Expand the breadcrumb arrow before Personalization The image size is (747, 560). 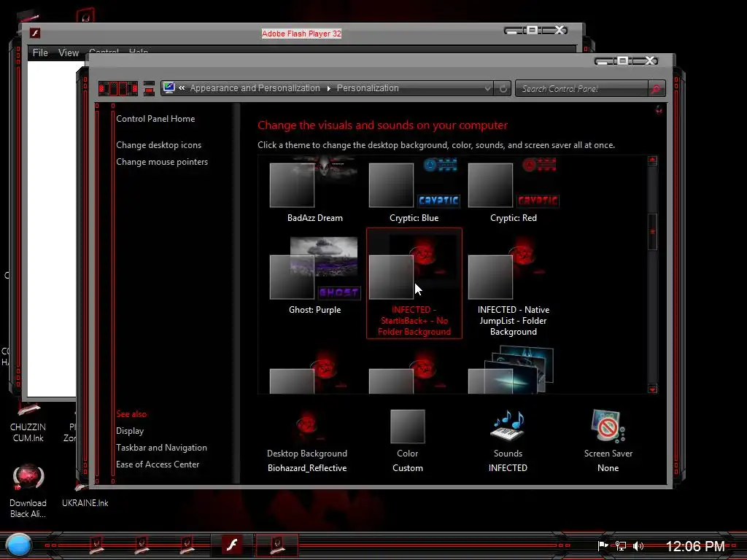(x=329, y=88)
